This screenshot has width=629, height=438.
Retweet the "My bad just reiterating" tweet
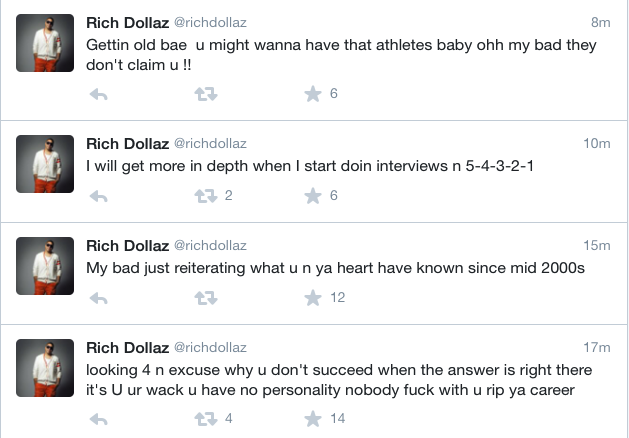point(203,298)
